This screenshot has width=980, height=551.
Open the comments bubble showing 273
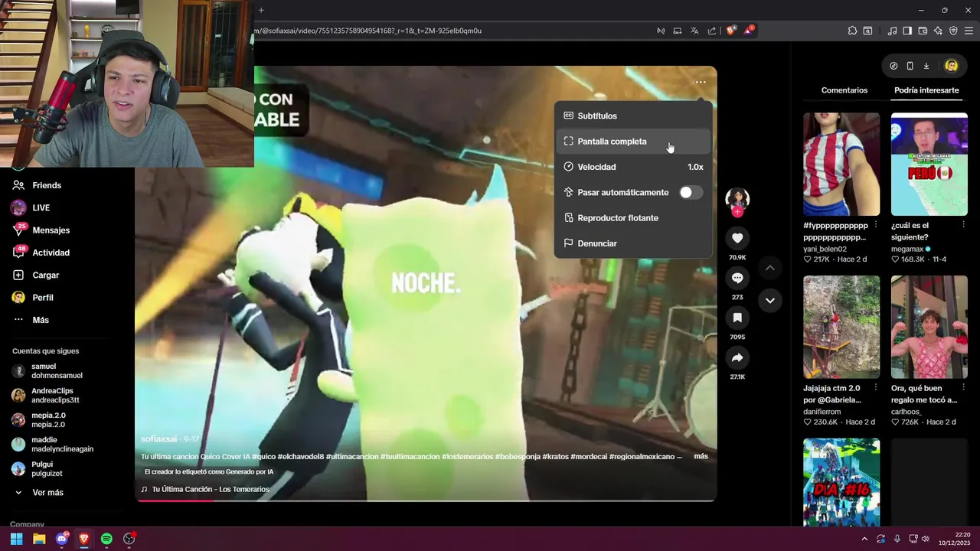click(737, 278)
